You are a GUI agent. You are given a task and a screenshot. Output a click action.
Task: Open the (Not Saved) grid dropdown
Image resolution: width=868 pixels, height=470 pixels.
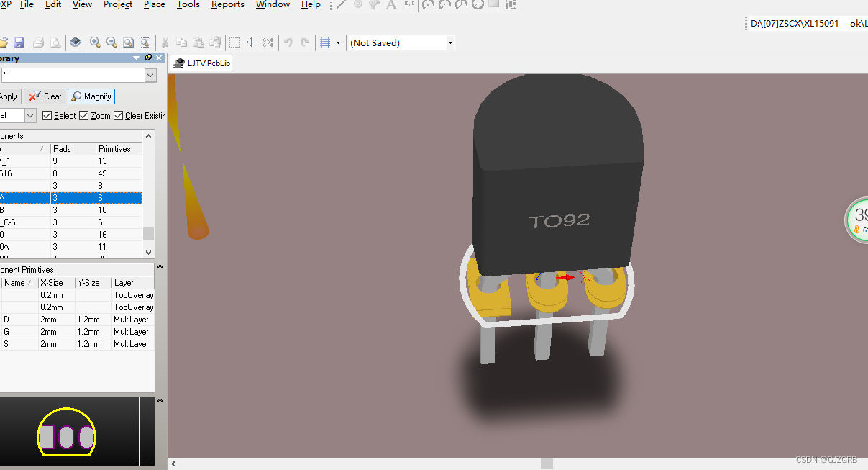[x=450, y=42]
